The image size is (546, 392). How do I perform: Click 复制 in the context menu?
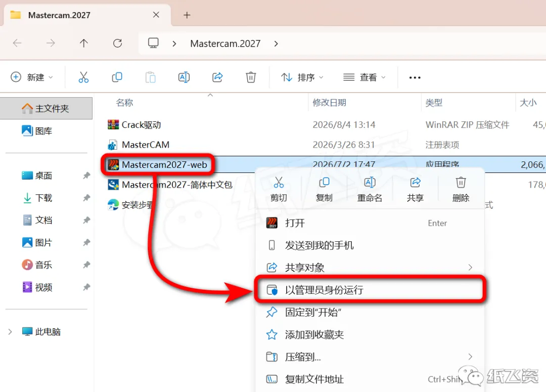click(324, 189)
